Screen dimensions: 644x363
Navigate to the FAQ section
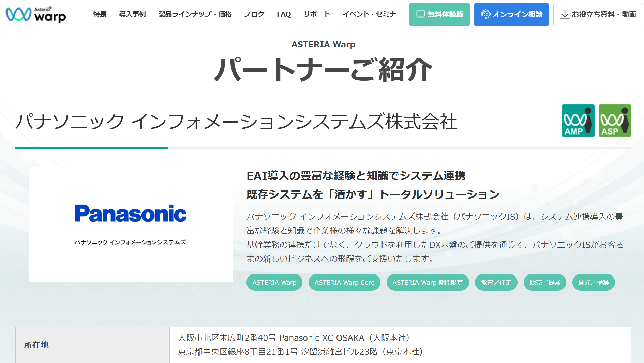[x=284, y=14]
